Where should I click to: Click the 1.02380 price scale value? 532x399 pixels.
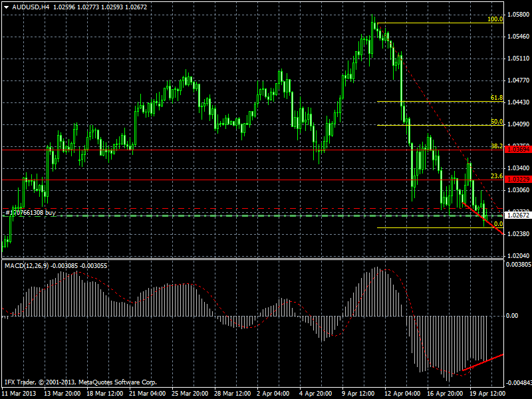pos(519,234)
